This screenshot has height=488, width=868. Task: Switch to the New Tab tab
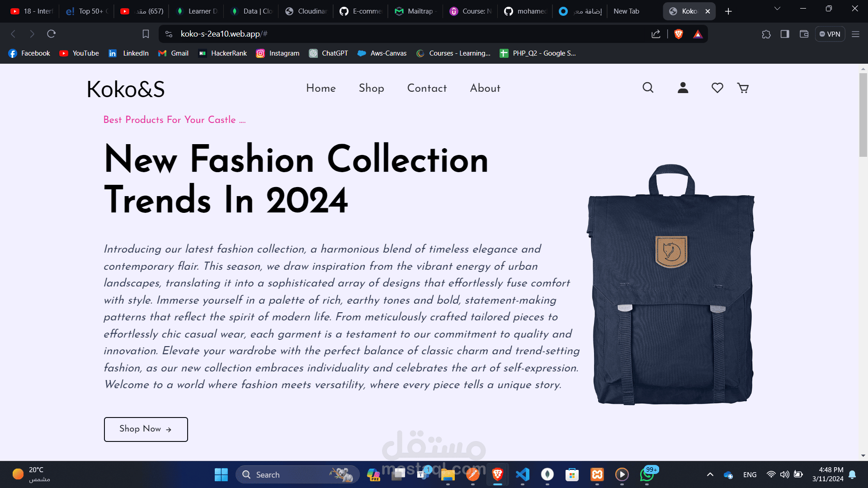point(633,11)
